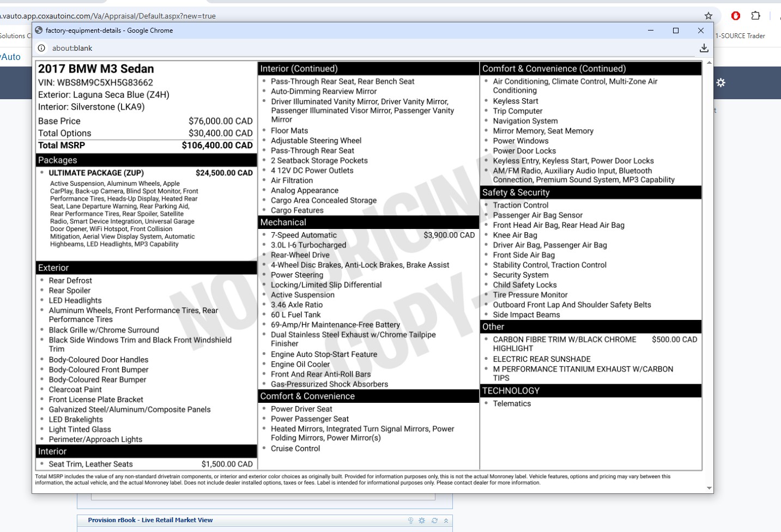Image resolution: width=781 pixels, height=532 pixels.
Task: Click the Base Price $76,000.00 CAD value
Action: coord(221,121)
